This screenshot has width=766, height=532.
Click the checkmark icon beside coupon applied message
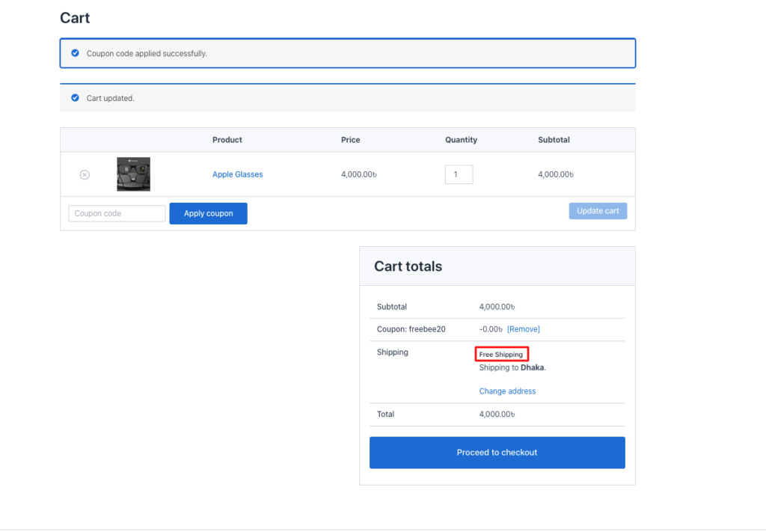(x=74, y=53)
